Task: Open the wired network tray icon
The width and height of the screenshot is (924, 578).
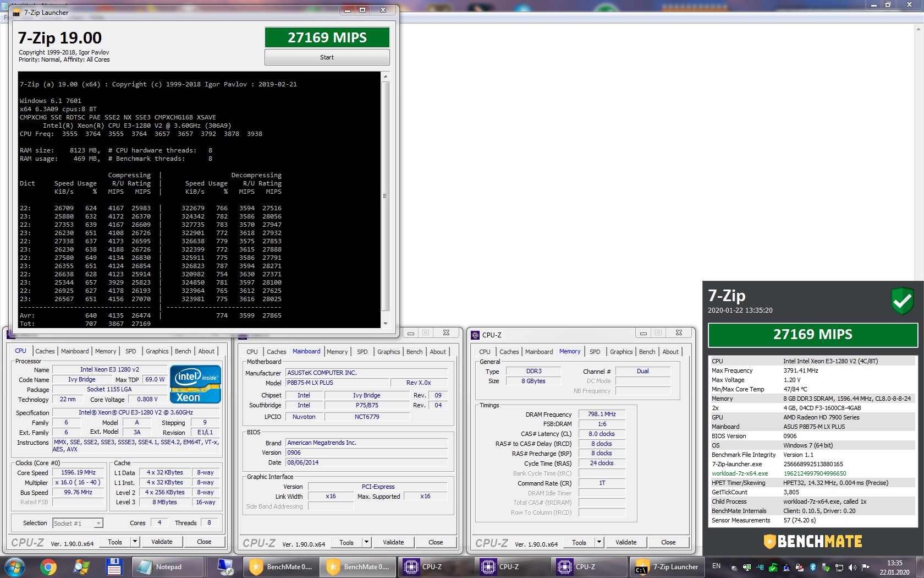Action: click(x=839, y=568)
